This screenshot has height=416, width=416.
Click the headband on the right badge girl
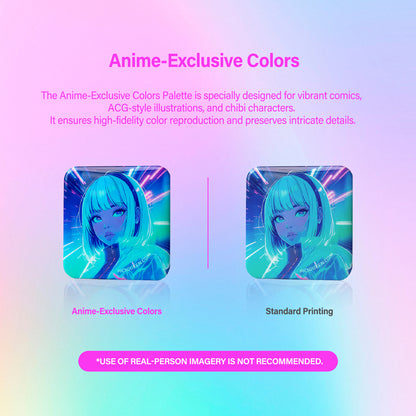click(x=314, y=190)
